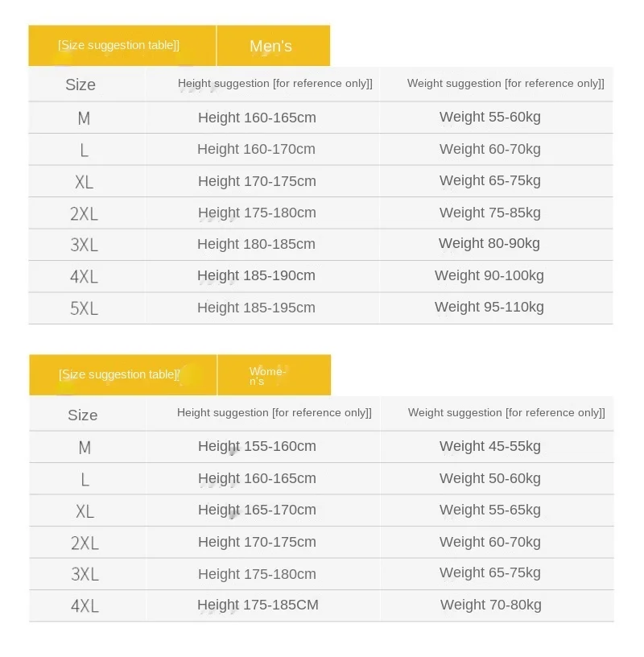Screen dimensions: 644x657
Task: Click the Women's tab header
Action: click(x=268, y=375)
